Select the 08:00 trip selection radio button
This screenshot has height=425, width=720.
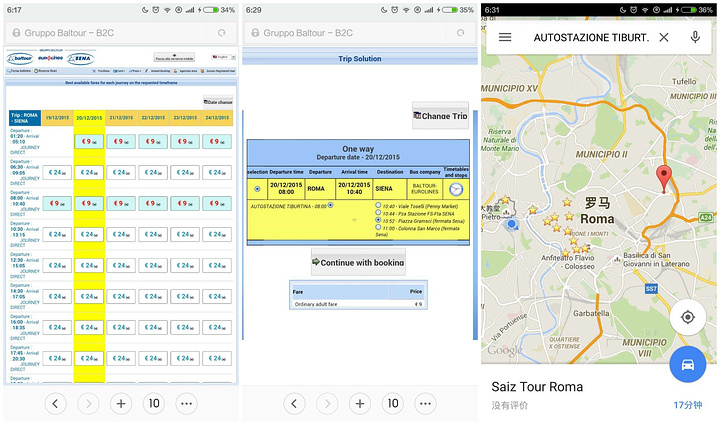pyautogui.click(x=257, y=189)
